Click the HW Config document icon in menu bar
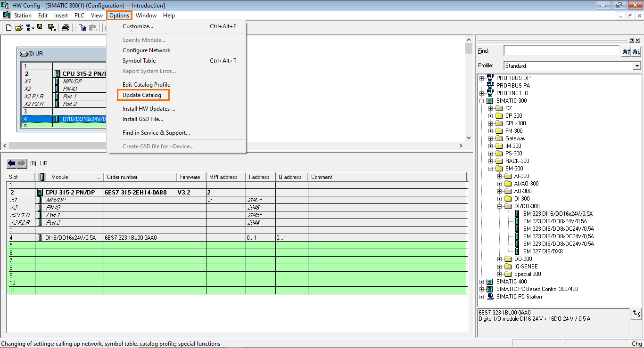Viewport: 644px width, 348px height. pyautogui.click(x=7, y=15)
